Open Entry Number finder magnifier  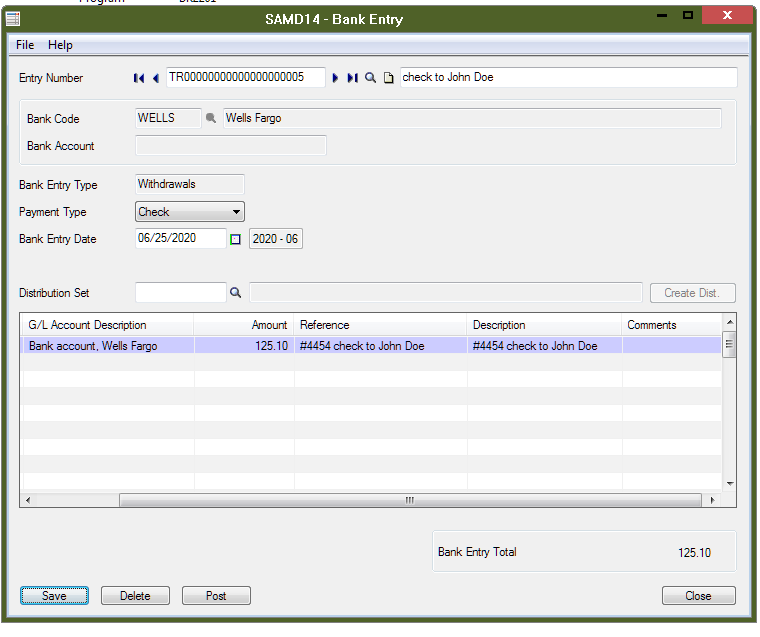[x=370, y=78]
